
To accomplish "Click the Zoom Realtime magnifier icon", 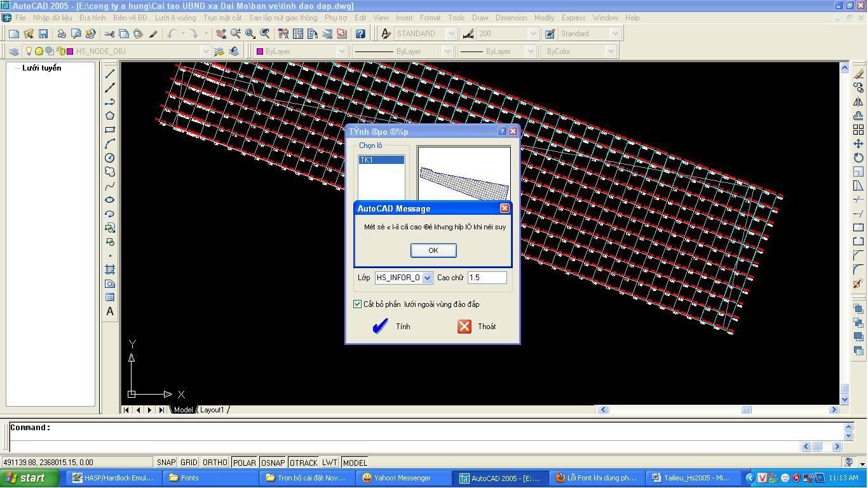I will pos(235,34).
